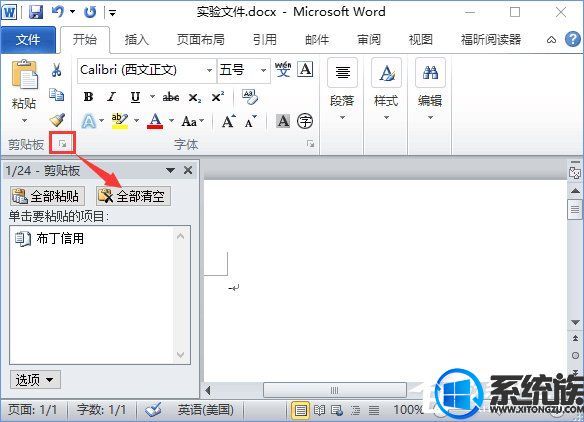584x422 pixels.
Task: Open the 选项 options button
Action: pos(35,380)
